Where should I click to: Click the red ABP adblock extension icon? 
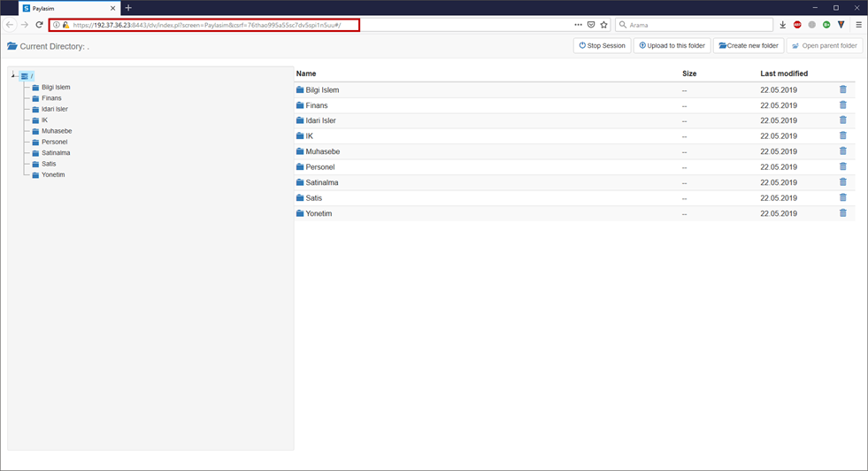[x=797, y=25]
